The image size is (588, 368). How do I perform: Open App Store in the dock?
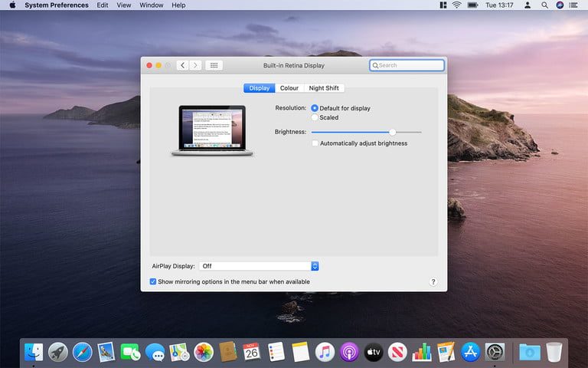470,352
